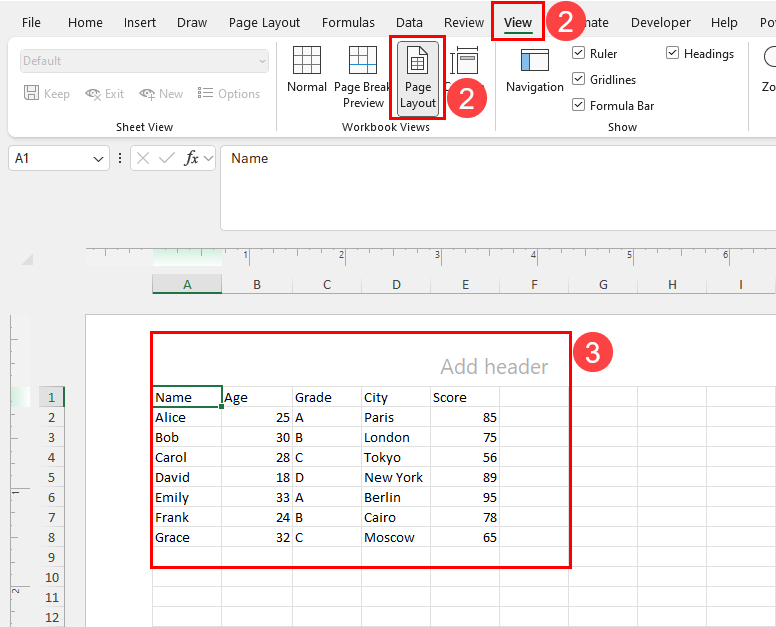This screenshot has height=627, width=776.
Task: Open the Navigation pane
Action: click(534, 70)
